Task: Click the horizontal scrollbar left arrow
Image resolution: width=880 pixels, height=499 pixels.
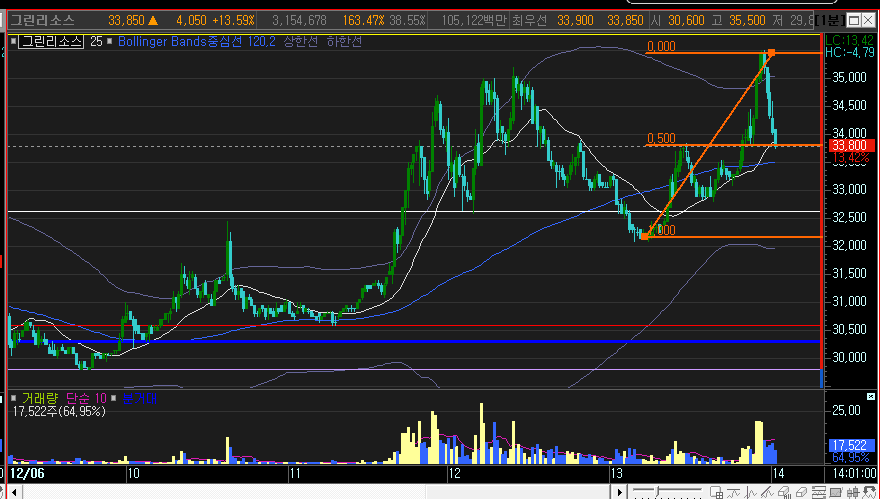Action: [x=14, y=493]
